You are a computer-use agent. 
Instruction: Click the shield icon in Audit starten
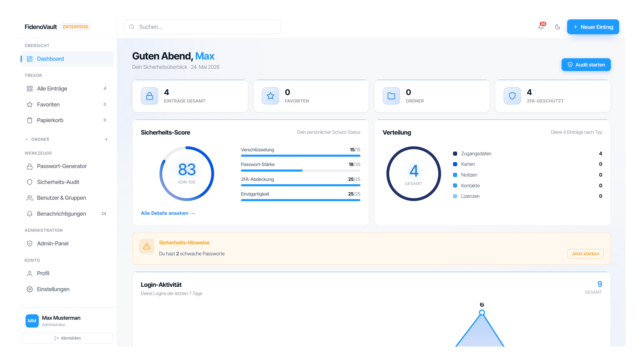coord(570,65)
